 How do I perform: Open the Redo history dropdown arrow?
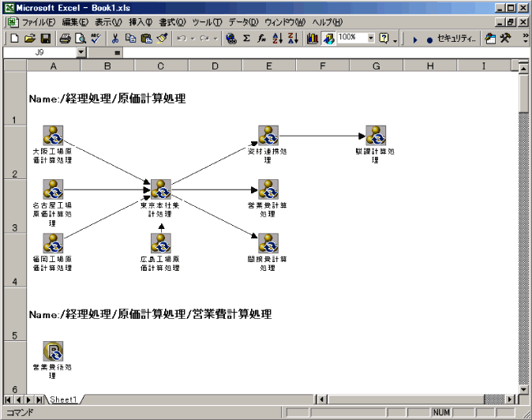pyautogui.click(x=215, y=39)
